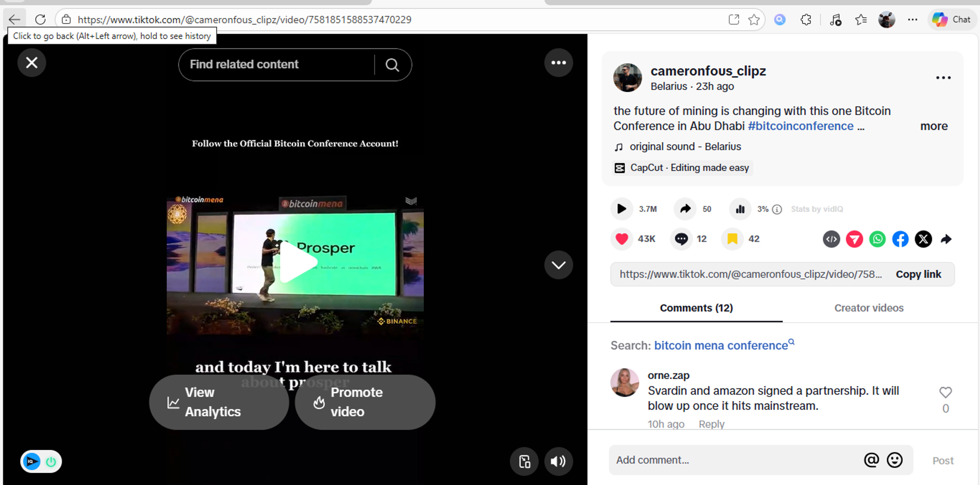Click the search magnifier in Find related content
980x485 pixels.
click(x=392, y=65)
